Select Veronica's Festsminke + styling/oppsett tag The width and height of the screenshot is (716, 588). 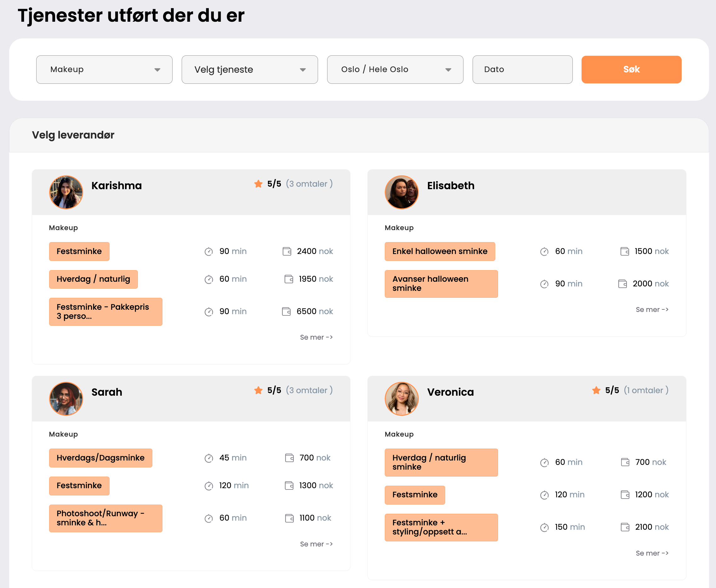click(x=441, y=527)
